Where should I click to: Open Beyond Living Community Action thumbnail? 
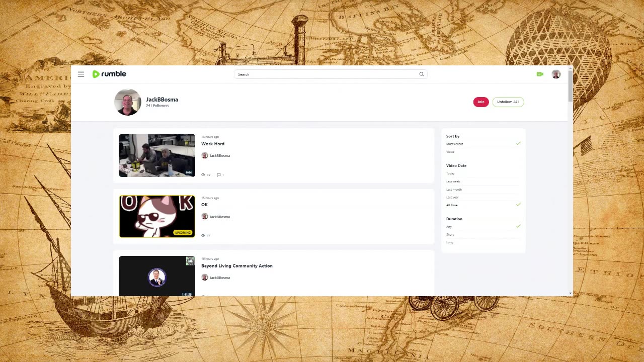157,276
